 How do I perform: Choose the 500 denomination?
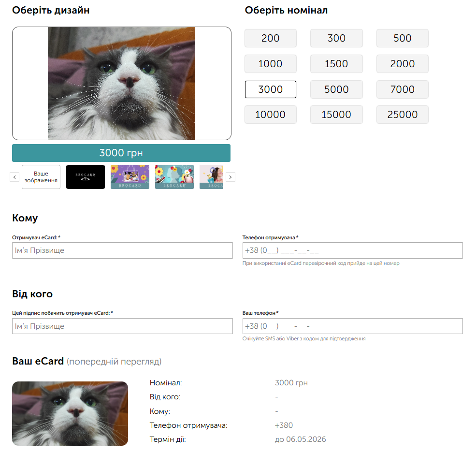coord(402,38)
